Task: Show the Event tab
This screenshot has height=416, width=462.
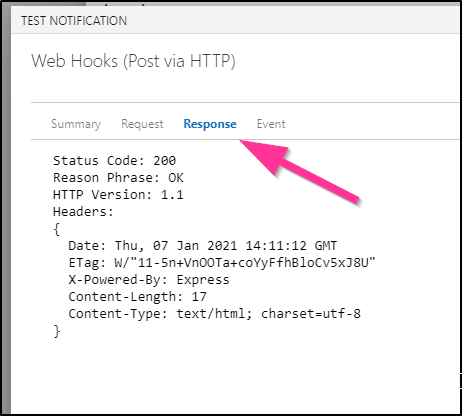Action: coord(271,124)
